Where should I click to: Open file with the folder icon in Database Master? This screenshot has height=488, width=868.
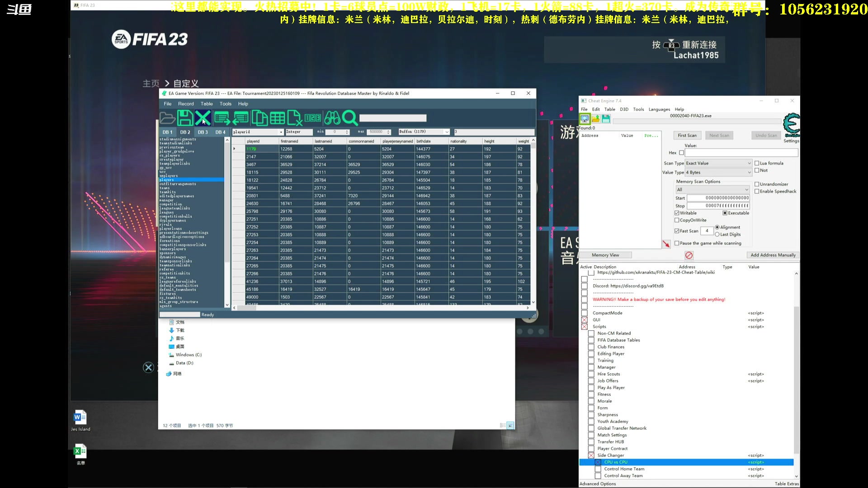tap(167, 118)
